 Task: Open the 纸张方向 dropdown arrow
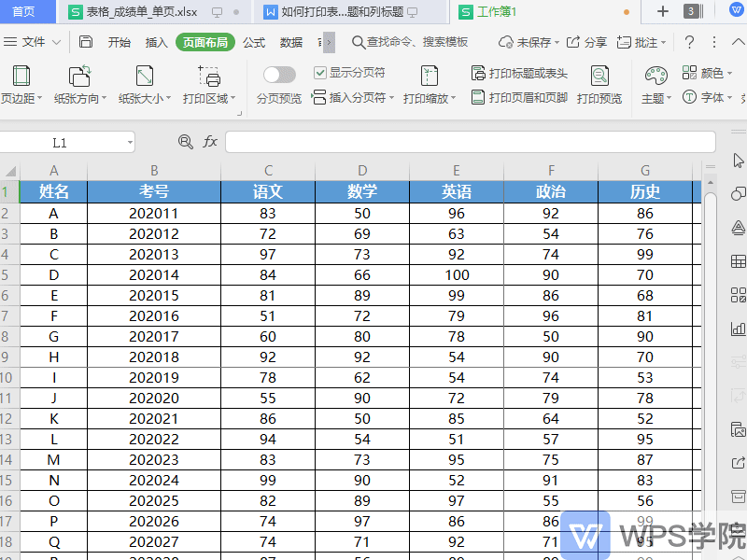(104, 98)
